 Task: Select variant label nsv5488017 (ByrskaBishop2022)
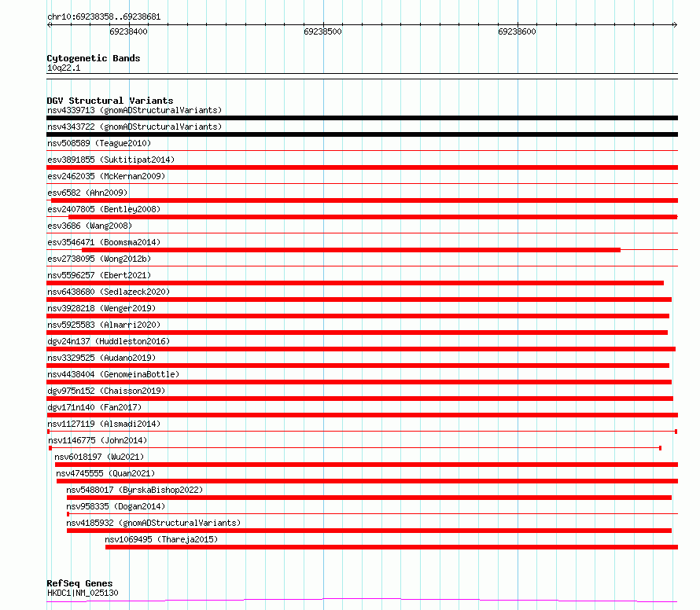tap(134, 490)
